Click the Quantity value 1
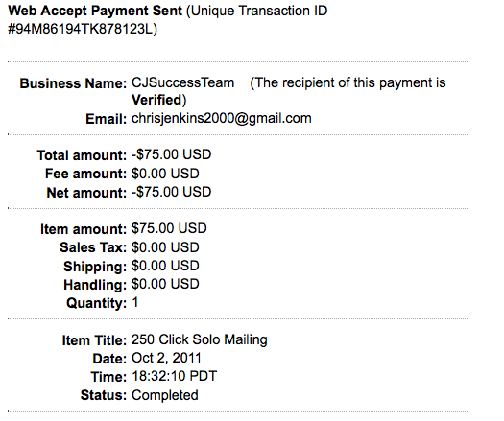The height and width of the screenshot is (421, 504). [x=135, y=302]
